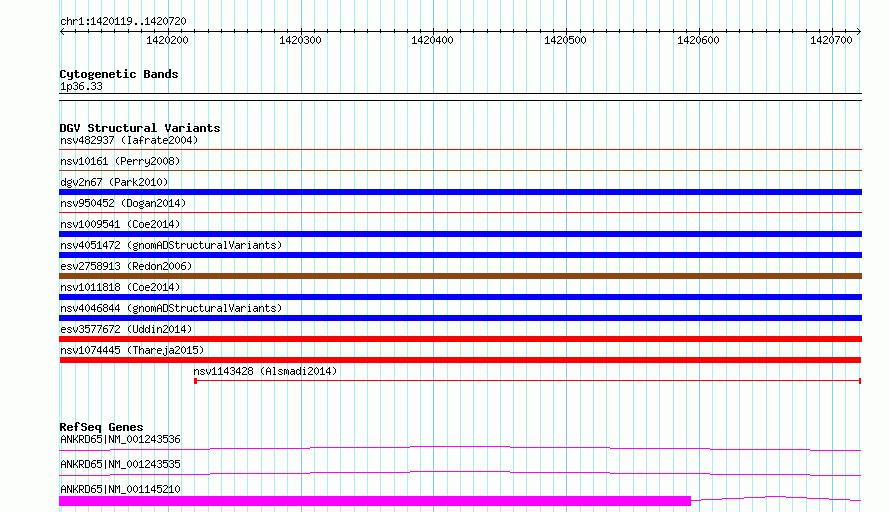This screenshot has width=890, height=512.
Task: Open variant nsv1011818 (Coe2014)
Action: (x=120, y=287)
